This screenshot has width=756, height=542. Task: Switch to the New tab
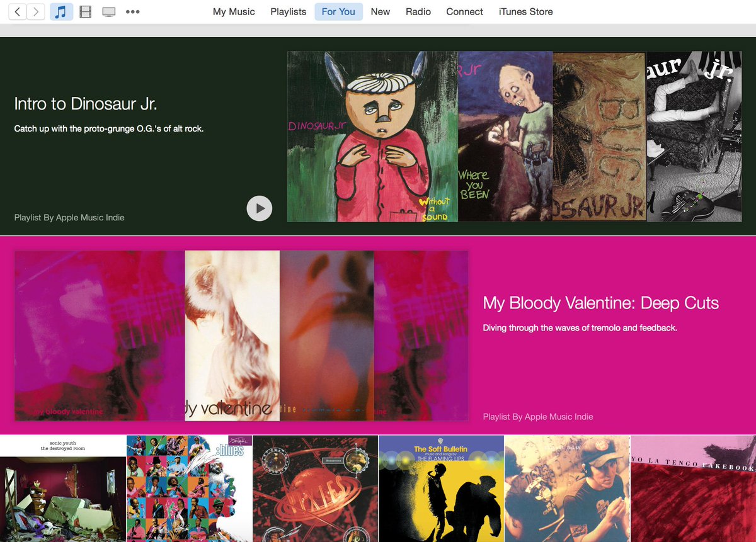click(381, 11)
